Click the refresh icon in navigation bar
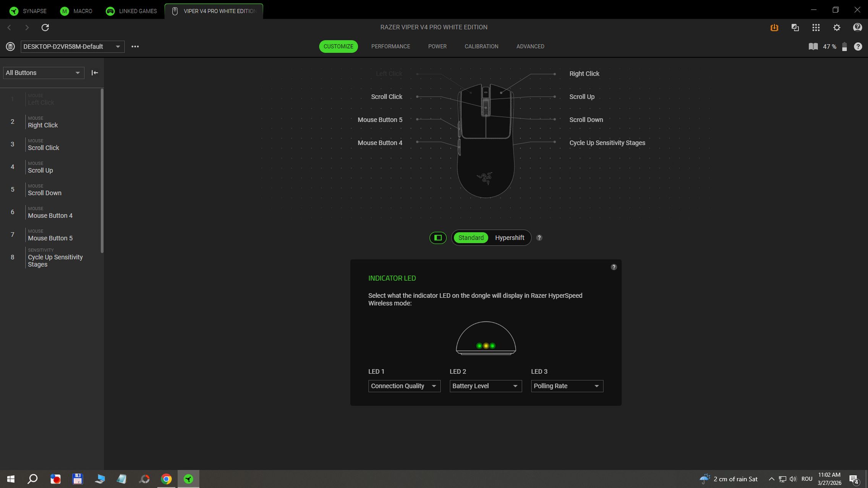Viewport: 868px width, 488px height. (x=45, y=27)
